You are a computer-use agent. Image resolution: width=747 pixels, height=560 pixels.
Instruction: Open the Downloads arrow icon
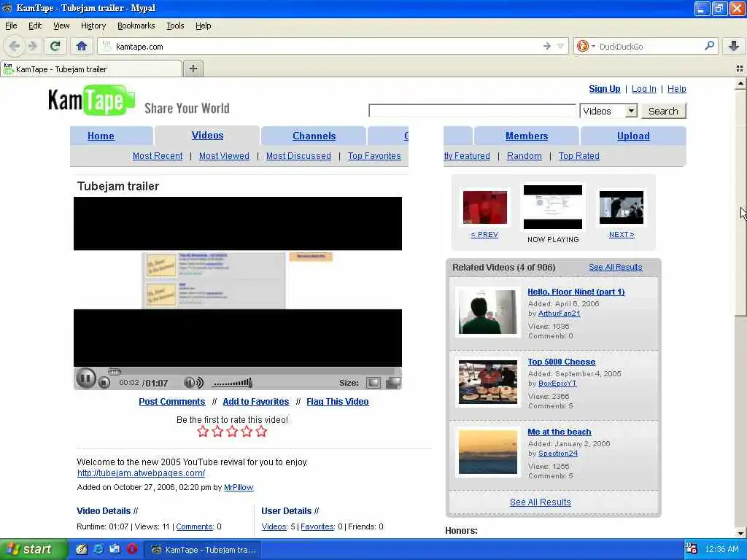tap(734, 46)
